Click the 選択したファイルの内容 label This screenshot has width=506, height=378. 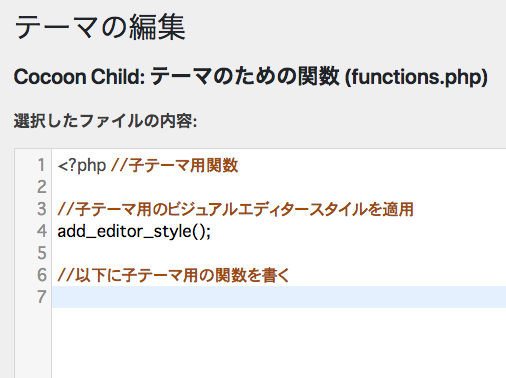coord(105,121)
